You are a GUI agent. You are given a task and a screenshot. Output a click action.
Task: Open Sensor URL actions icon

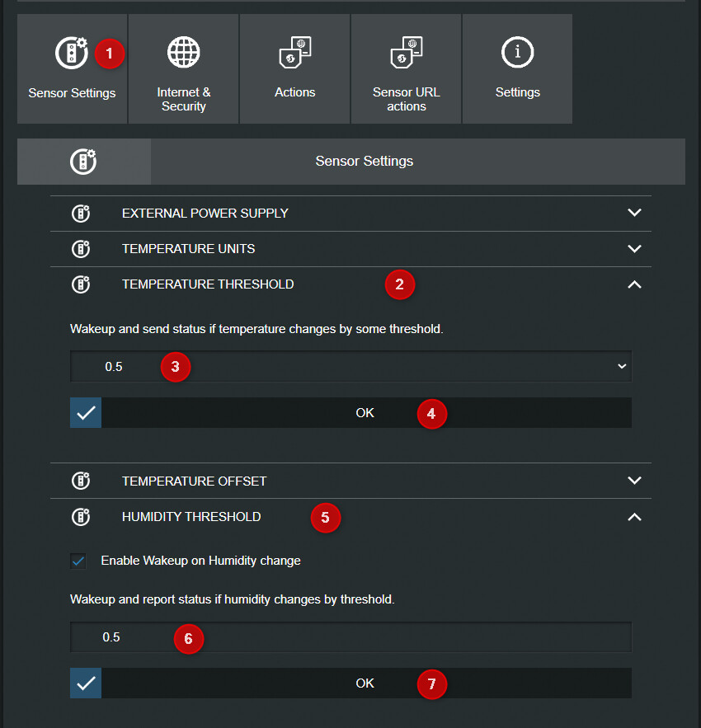pos(407,52)
